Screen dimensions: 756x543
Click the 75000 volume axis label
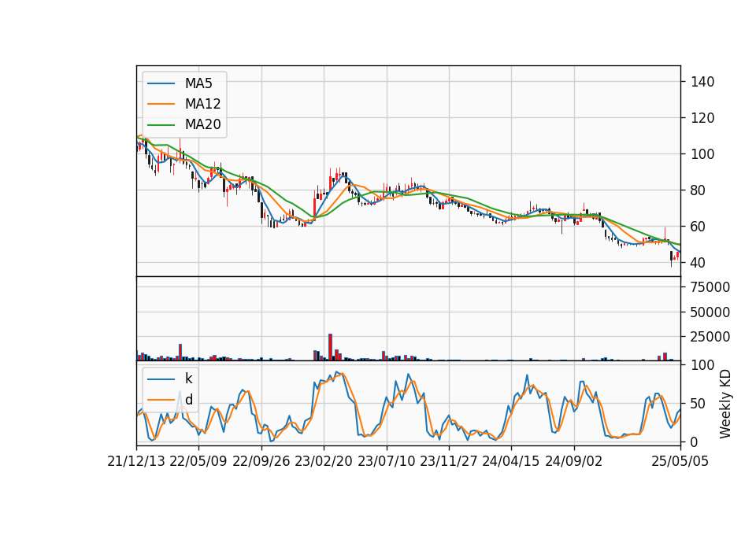pyautogui.click(x=710, y=287)
